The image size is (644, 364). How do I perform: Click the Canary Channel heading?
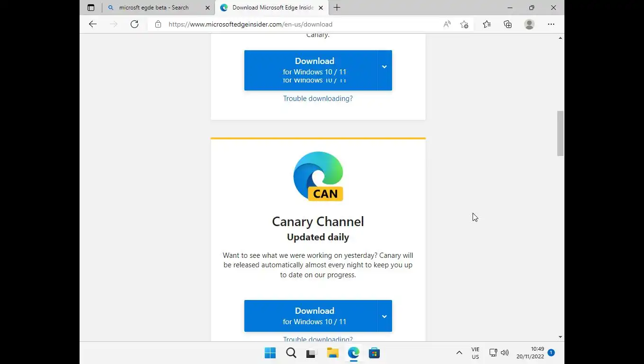tap(318, 221)
